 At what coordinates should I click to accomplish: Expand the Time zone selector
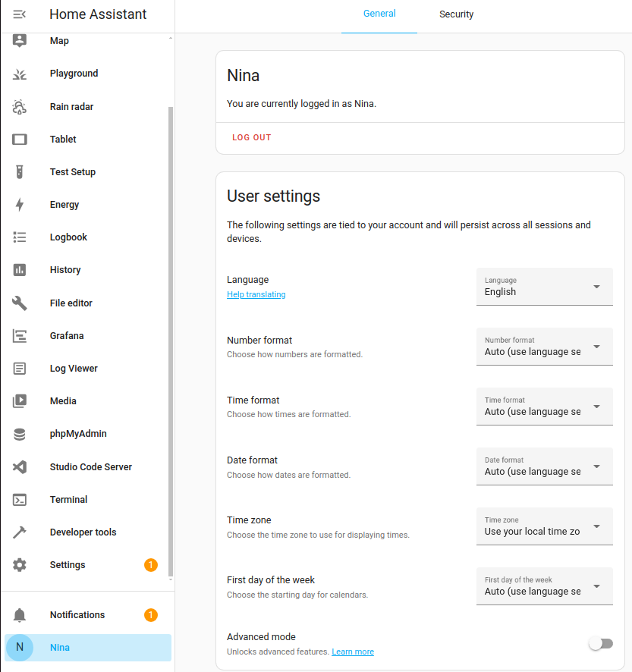pyautogui.click(x=544, y=526)
